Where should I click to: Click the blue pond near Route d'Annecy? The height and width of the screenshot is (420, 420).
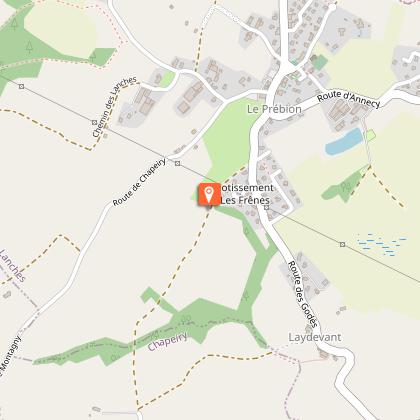[344, 142]
